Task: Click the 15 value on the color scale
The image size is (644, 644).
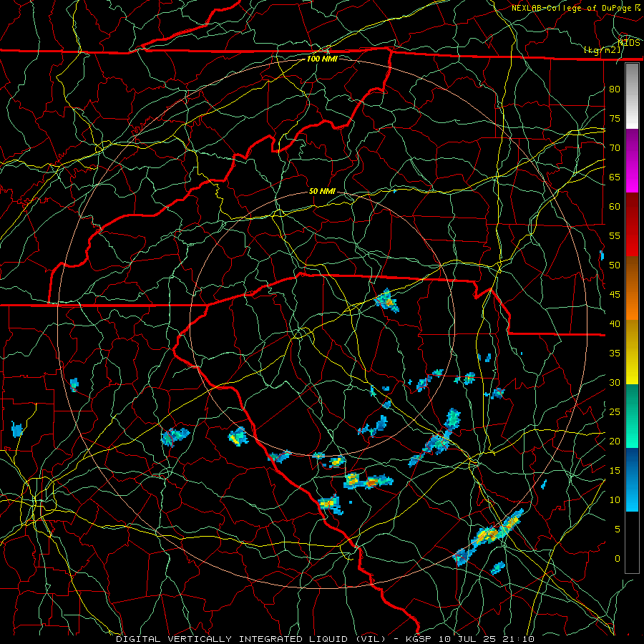Action: 615,471
